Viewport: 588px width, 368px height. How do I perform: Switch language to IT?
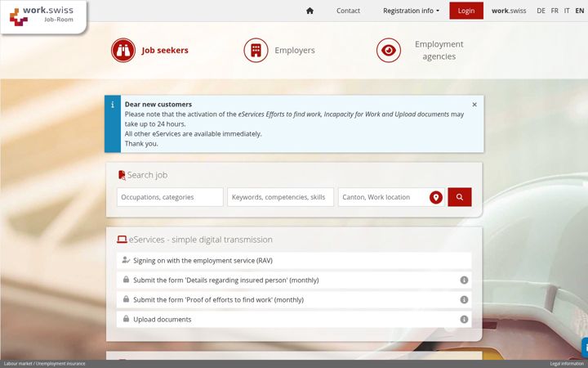(x=567, y=11)
